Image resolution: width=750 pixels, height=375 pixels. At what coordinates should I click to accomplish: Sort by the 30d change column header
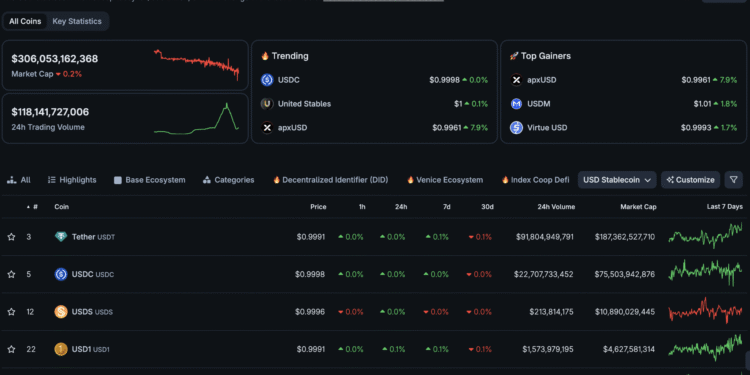pyautogui.click(x=487, y=207)
